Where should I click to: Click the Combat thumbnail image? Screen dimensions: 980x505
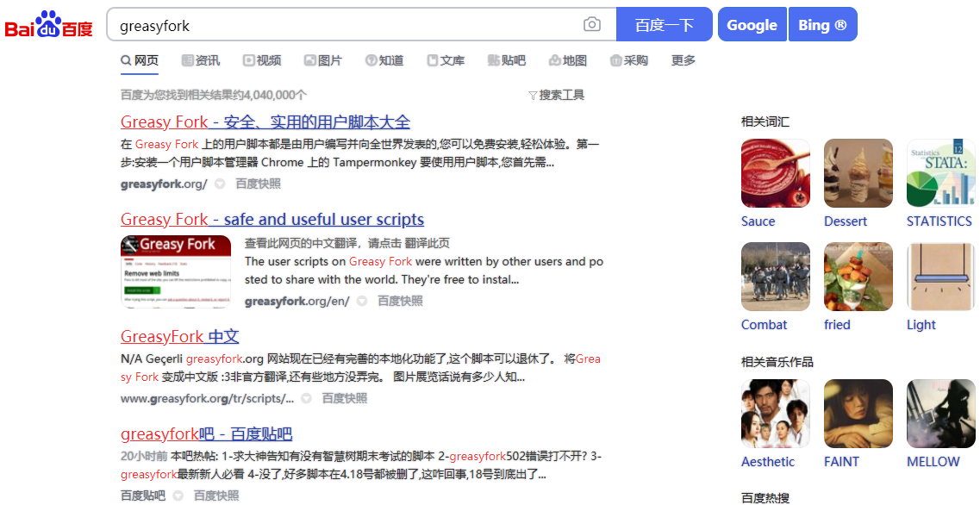[776, 277]
